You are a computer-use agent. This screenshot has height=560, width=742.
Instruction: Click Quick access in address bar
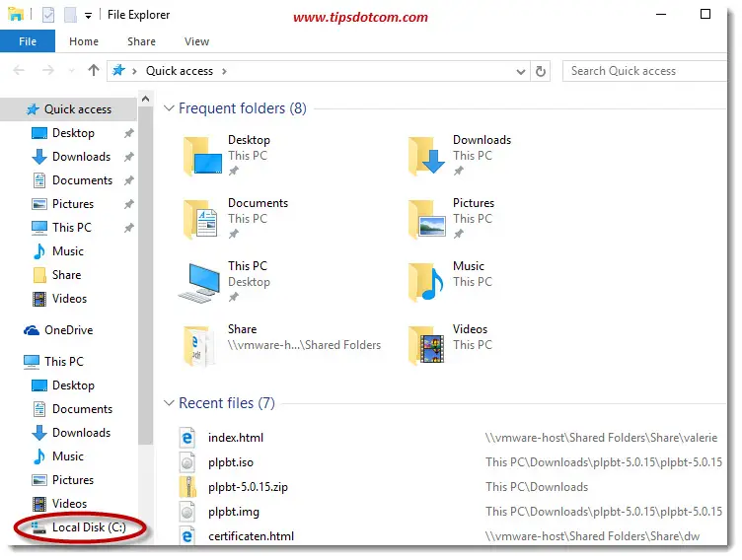point(180,71)
